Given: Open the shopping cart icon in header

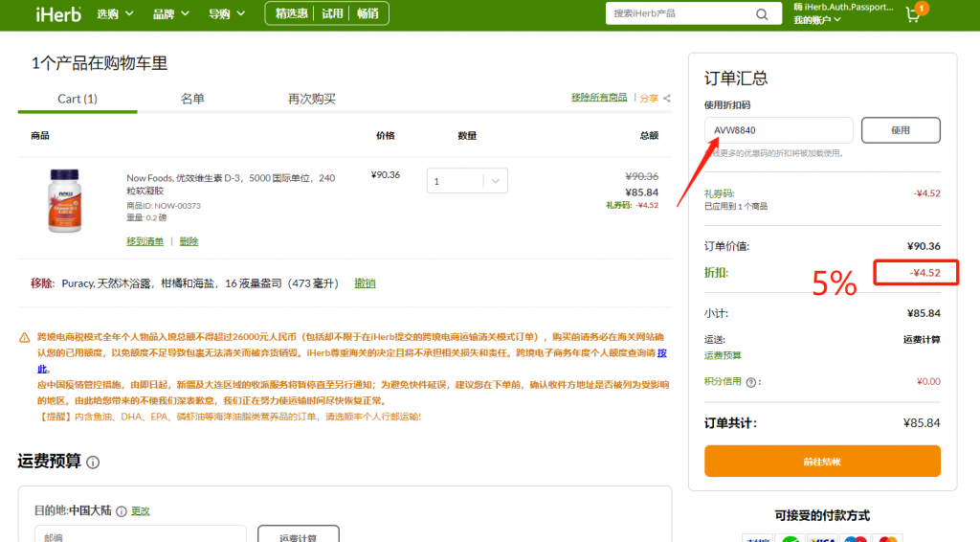Looking at the screenshot, I should (x=914, y=14).
